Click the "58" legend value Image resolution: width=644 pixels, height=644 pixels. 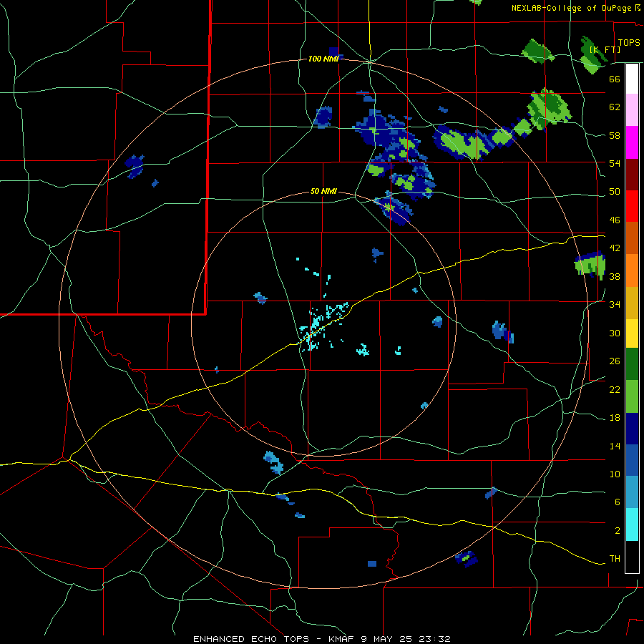[615, 135]
